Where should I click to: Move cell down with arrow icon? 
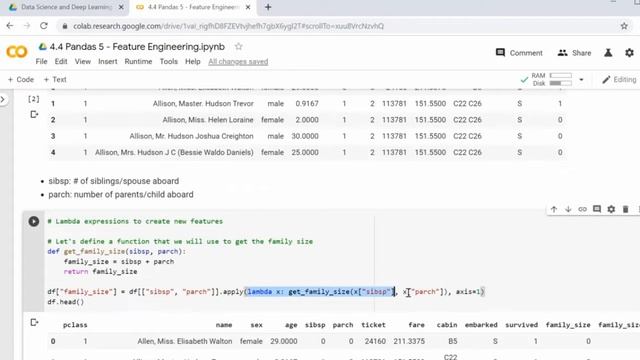click(x=568, y=209)
